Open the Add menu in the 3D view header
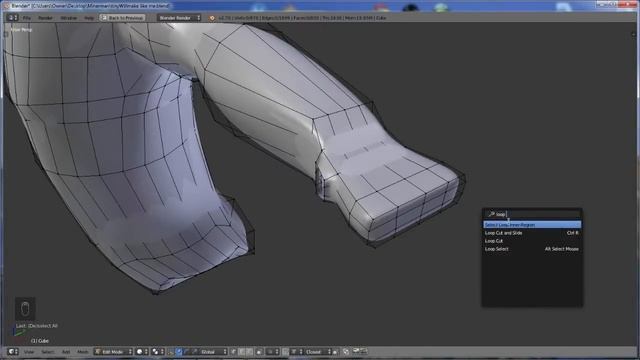The image size is (640, 360). point(66,351)
